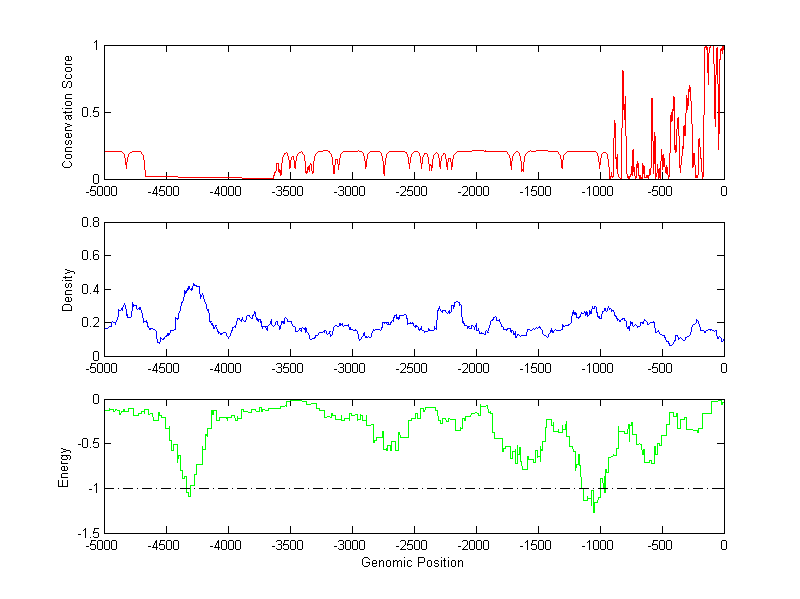Image resolution: width=800 pixels, height=599 pixels.
Task: Click the 'Conservation Score' y-axis label
Action: pyautogui.click(x=68, y=112)
